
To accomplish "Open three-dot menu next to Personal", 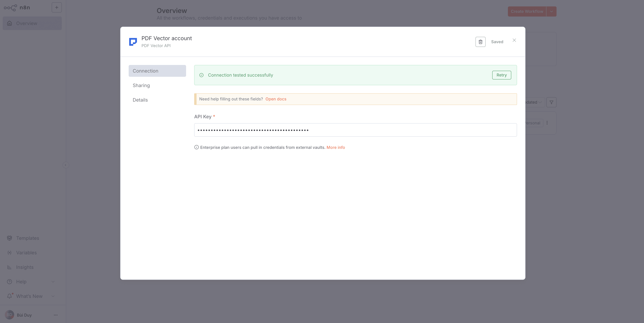I will [x=547, y=123].
